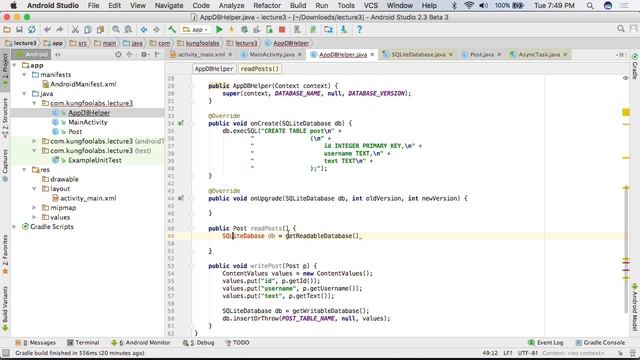The image size is (640, 360).
Task: Click Search Everywhere magnifier in toolbar
Action: (x=621, y=29)
